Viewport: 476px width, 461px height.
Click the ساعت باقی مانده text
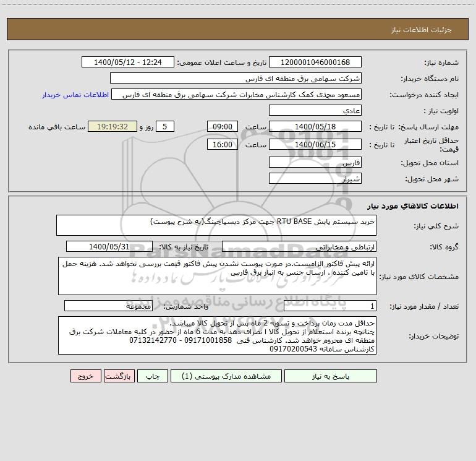point(57,127)
